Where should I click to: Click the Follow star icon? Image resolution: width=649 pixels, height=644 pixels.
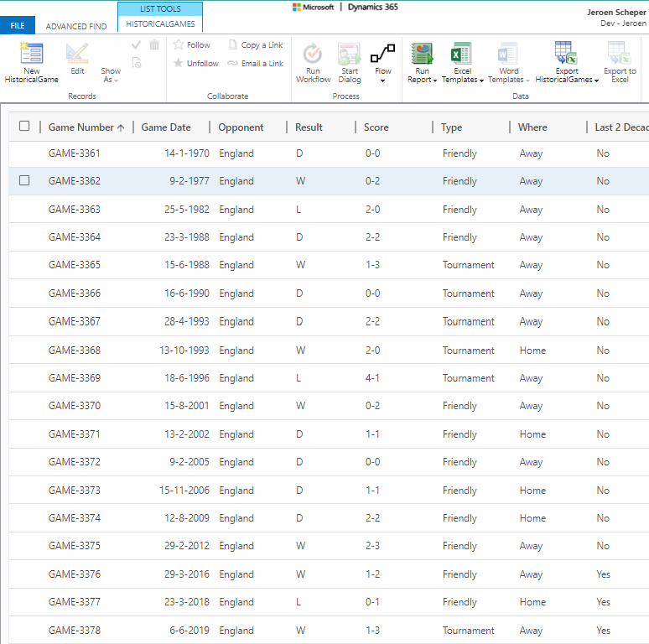[x=179, y=44]
